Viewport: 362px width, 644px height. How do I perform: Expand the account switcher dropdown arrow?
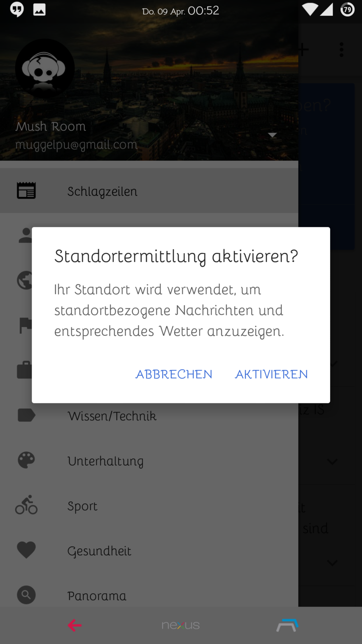click(272, 135)
